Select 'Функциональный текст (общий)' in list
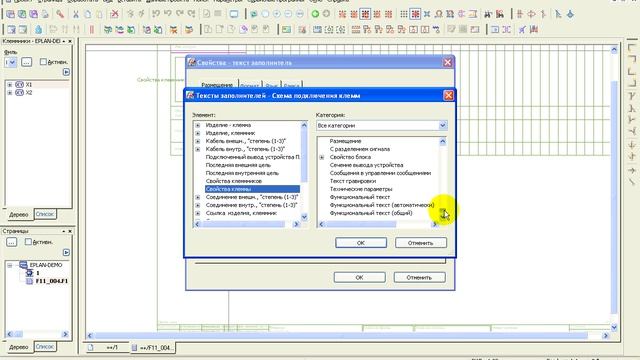Screen dimensions: 640x360 pyautogui.click(x=371, y=213)
